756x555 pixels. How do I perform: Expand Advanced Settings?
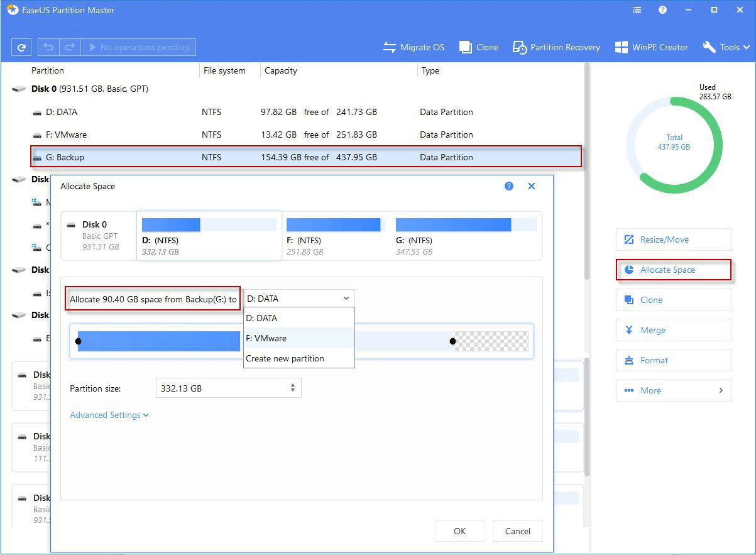tap(109, 415)
